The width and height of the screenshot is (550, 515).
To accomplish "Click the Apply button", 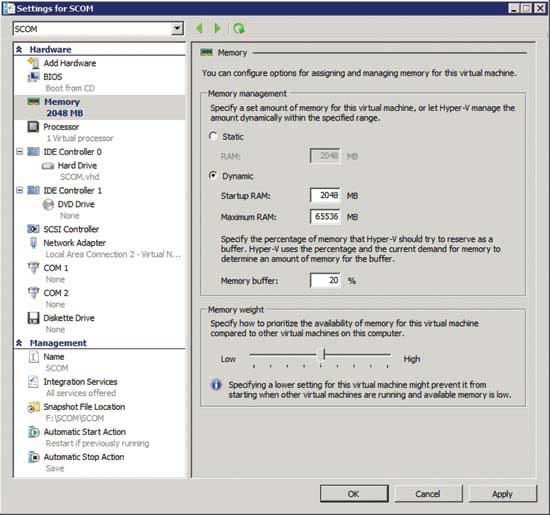I will click(x=502, y=494).
